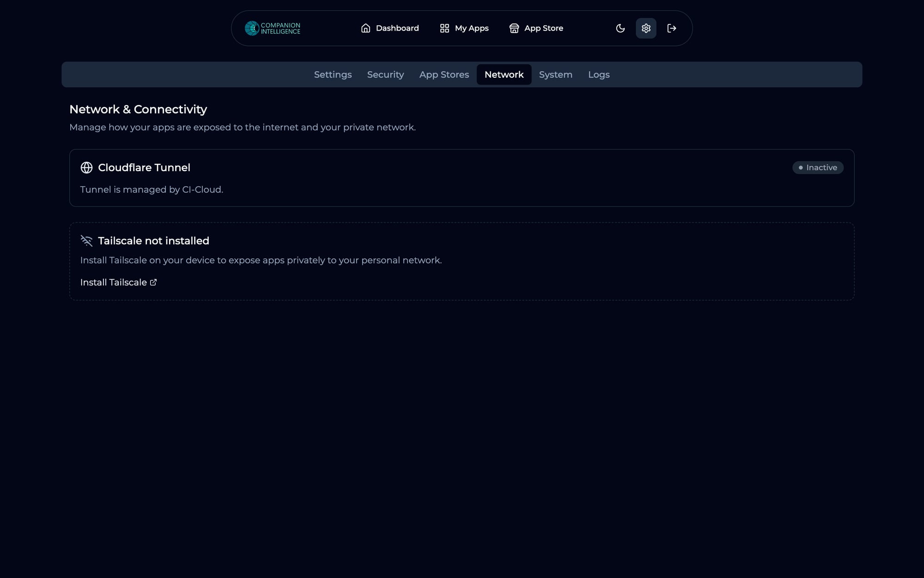Viewport: 924px width, 578px height.
Task: Click the external link icon beside Install Tailscale
Action: (153, 282)
